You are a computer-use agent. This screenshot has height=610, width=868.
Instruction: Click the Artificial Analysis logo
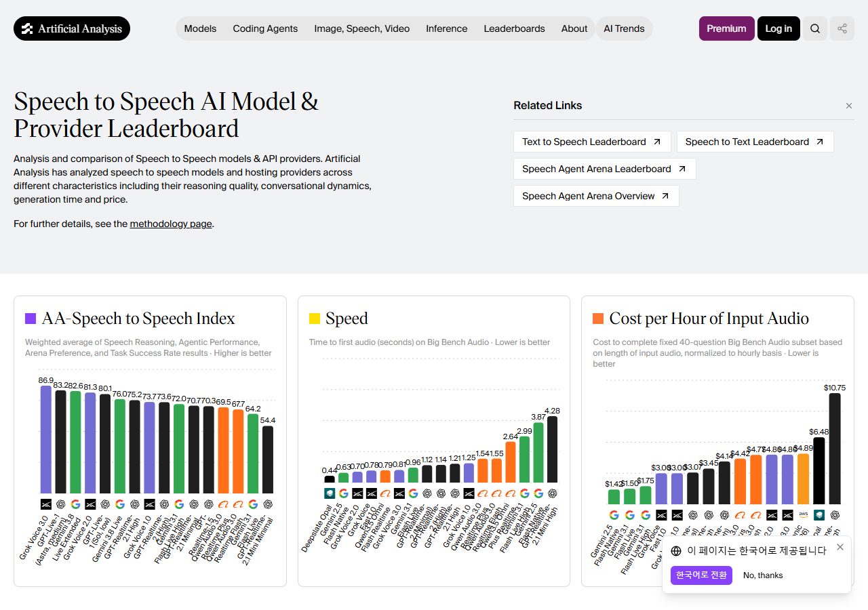tap(72, 28)
